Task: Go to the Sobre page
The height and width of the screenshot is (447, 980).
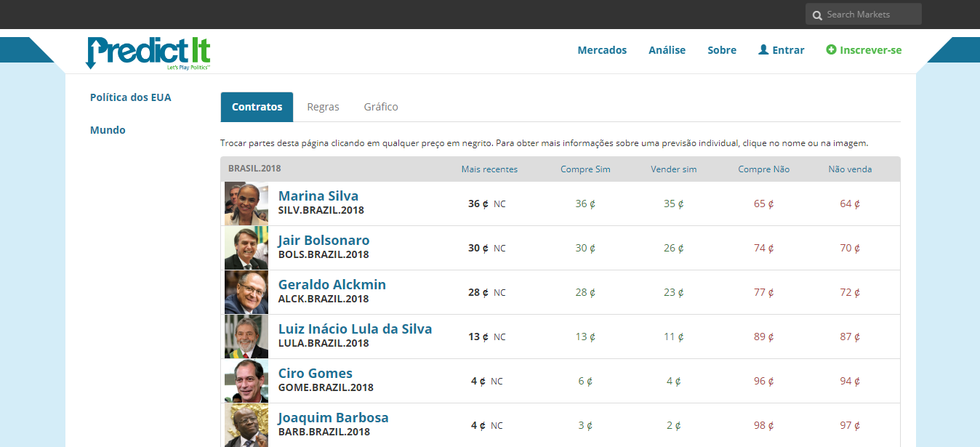Action: pyautogui.click(x=722, y=50)
